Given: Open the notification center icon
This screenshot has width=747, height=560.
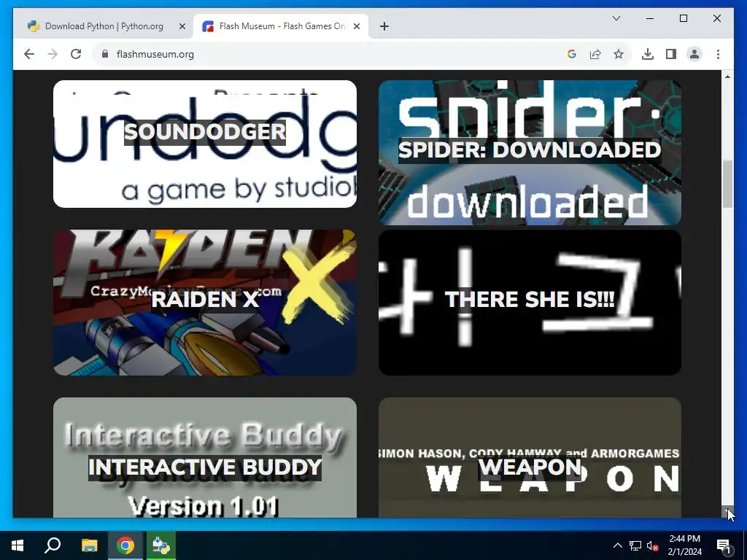Looking at the screenshot, I should [724, 545].
